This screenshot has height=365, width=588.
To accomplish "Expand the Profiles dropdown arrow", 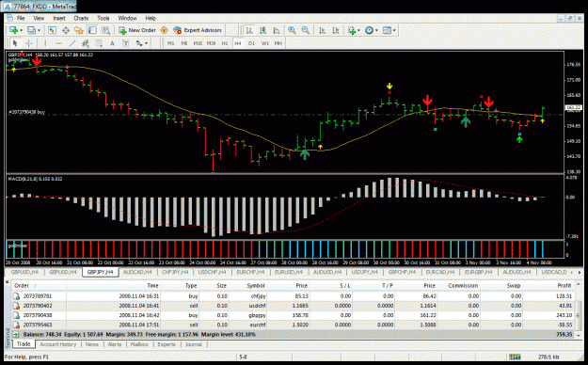I will tap(39, 30).
